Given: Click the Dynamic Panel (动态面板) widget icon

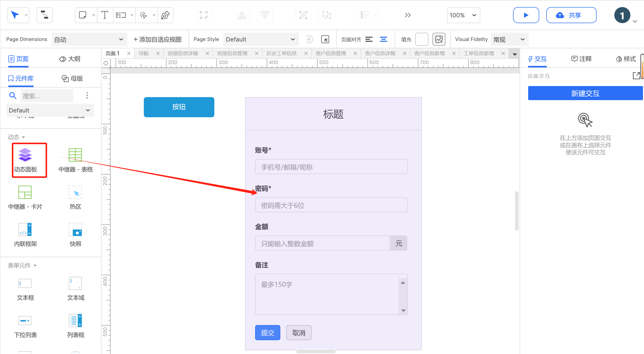Looking at the screenshot, I should [x=25, y=155].
